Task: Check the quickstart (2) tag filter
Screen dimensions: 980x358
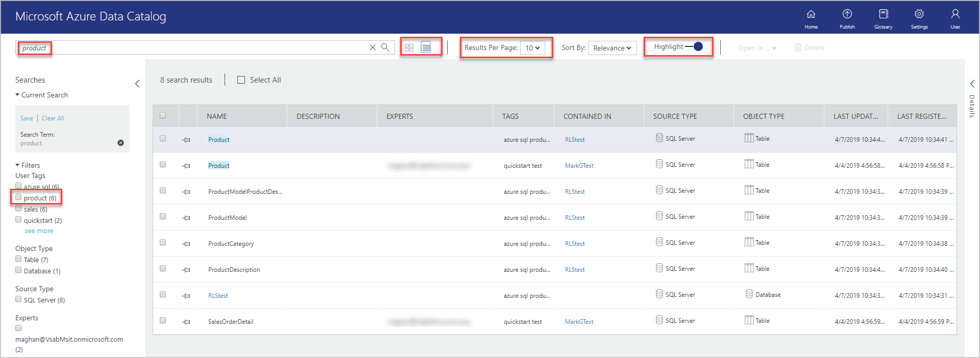Action: click(x=18, y=219)
